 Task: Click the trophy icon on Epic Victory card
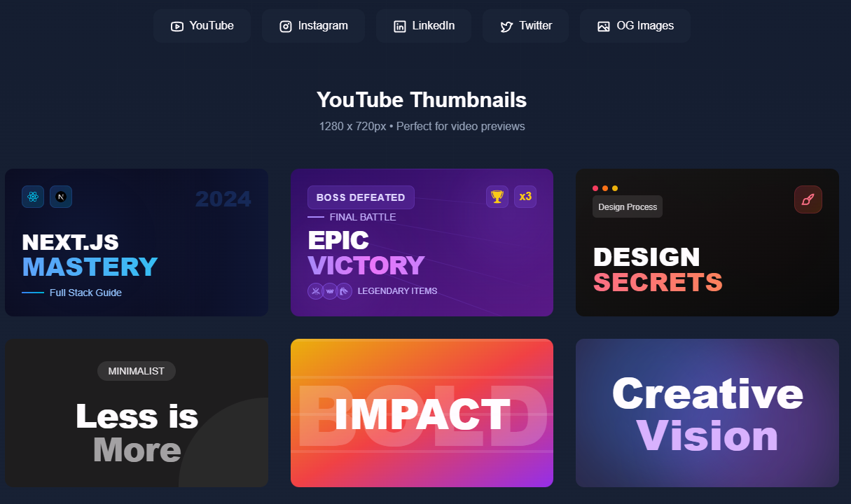pyautogui.click(x=497, y=197)
